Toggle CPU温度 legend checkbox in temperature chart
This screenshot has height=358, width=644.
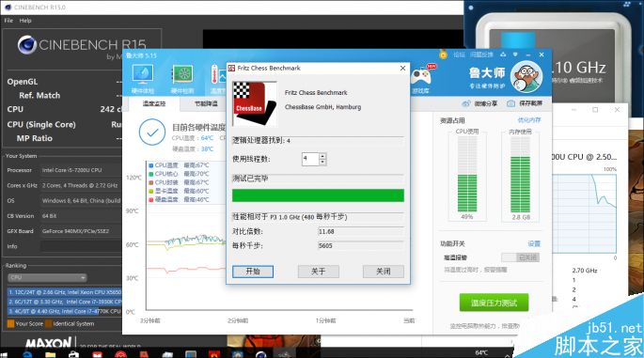(150, 165)
